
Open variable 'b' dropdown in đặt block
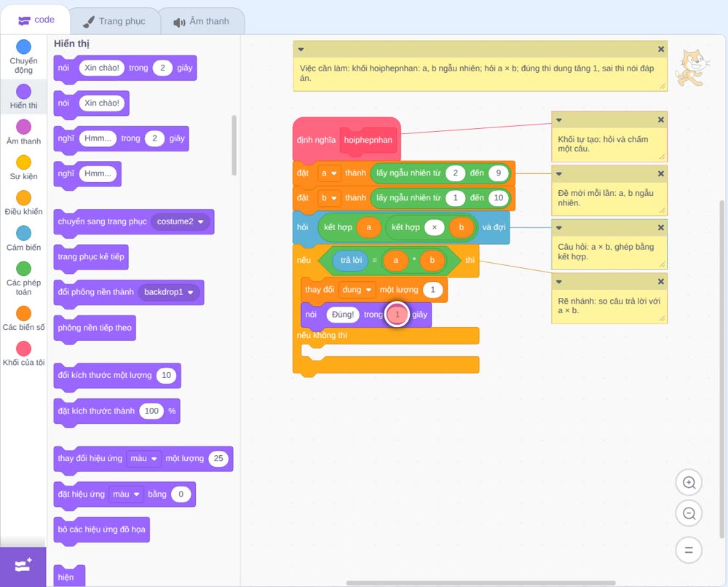tap(329, 198)
